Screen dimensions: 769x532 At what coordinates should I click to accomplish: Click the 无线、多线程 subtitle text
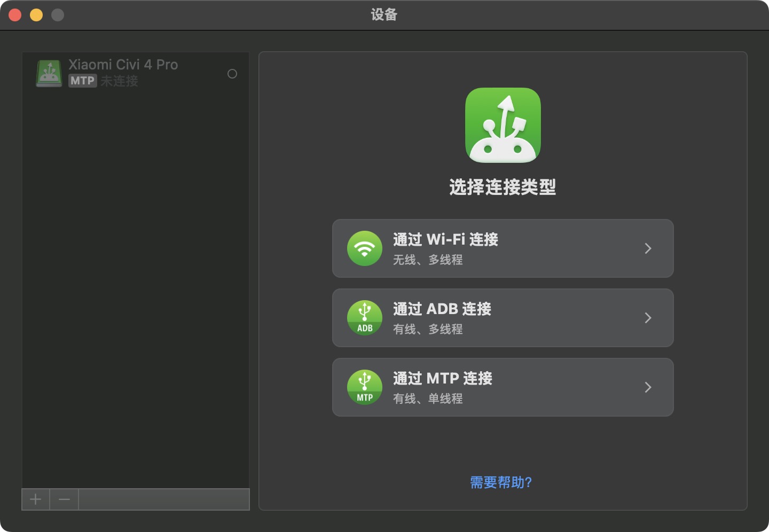pos(427,261)
